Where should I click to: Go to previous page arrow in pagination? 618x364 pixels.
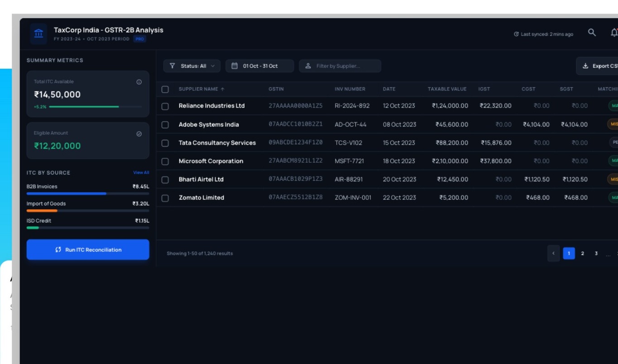point(553,253)
